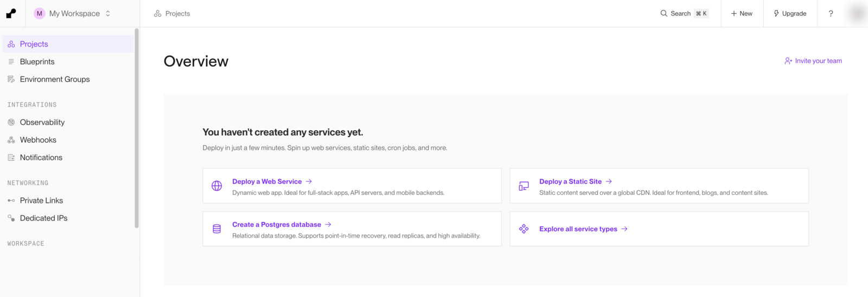Open the help question mark icon
This screenshot has height=297, width=868.
(x=831, y=14)
